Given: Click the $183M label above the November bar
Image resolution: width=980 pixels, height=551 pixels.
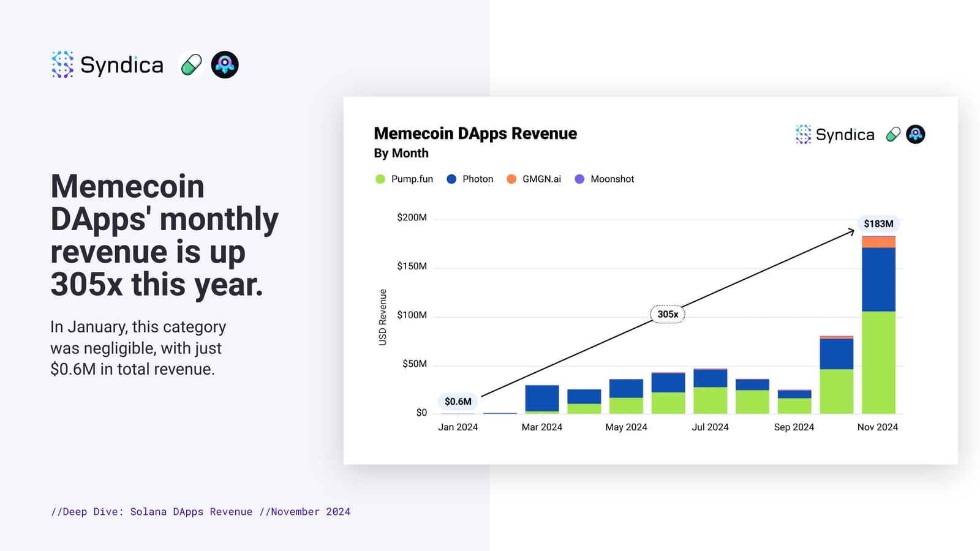Looking at the screenshot, I should pyautogui.click(x=878, y=223).
